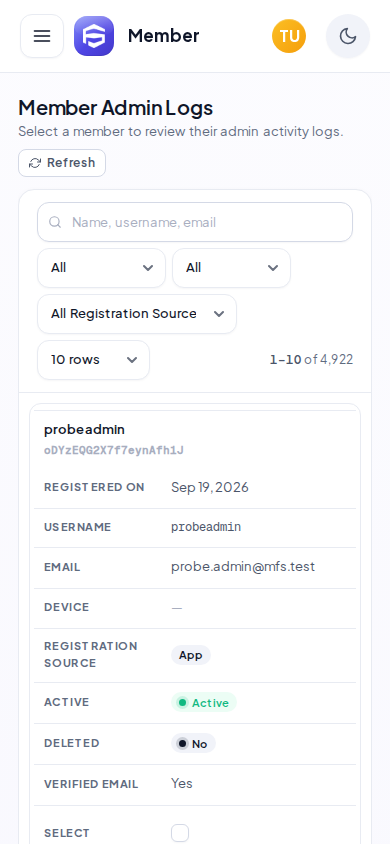The width and height of the screenshot is (390, 844).
Task: Open the TU user avatar menu
Action: point(289,36)
